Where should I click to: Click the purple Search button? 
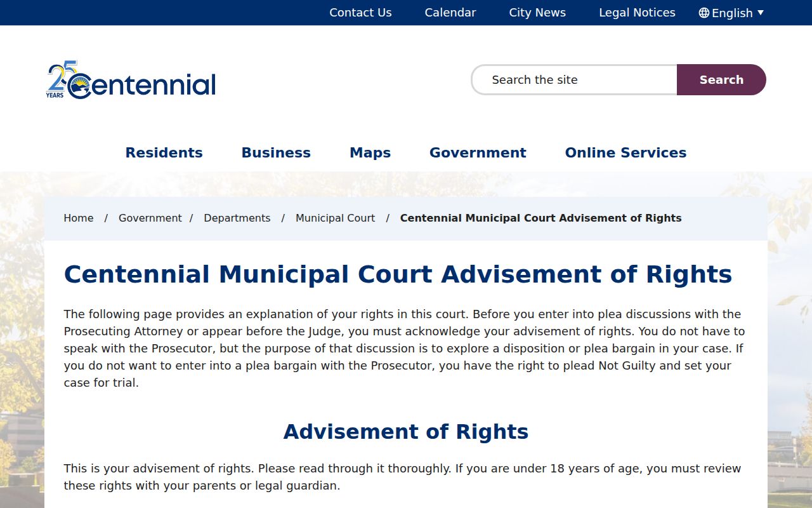[x=721, y=80]
